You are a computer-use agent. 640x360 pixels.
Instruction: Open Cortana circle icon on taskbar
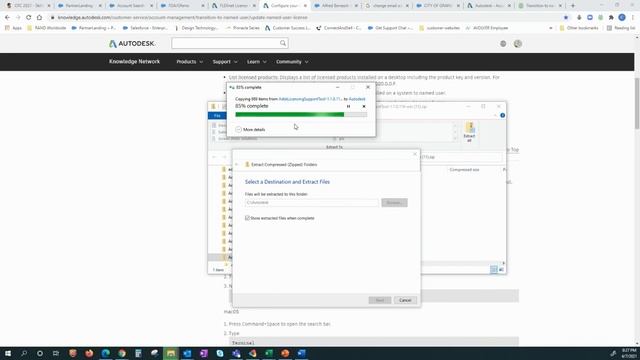click(40, 353)
